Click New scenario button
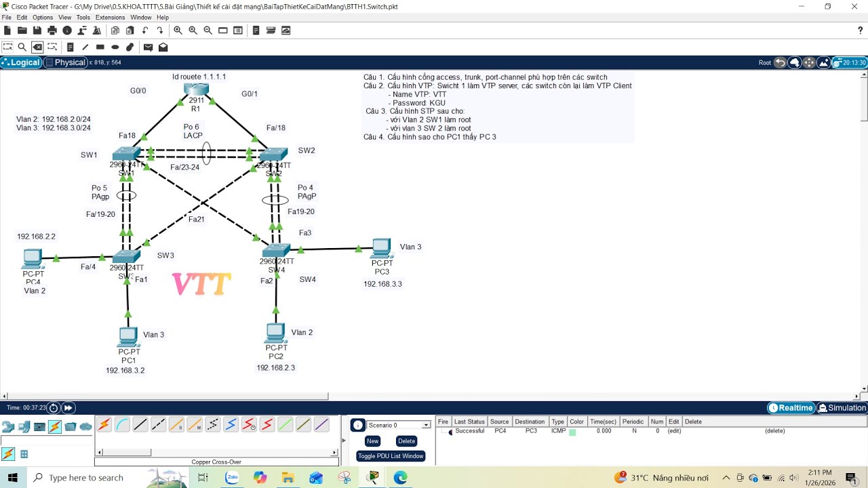This screenshot has width=868, height=488. coord(372,441)
